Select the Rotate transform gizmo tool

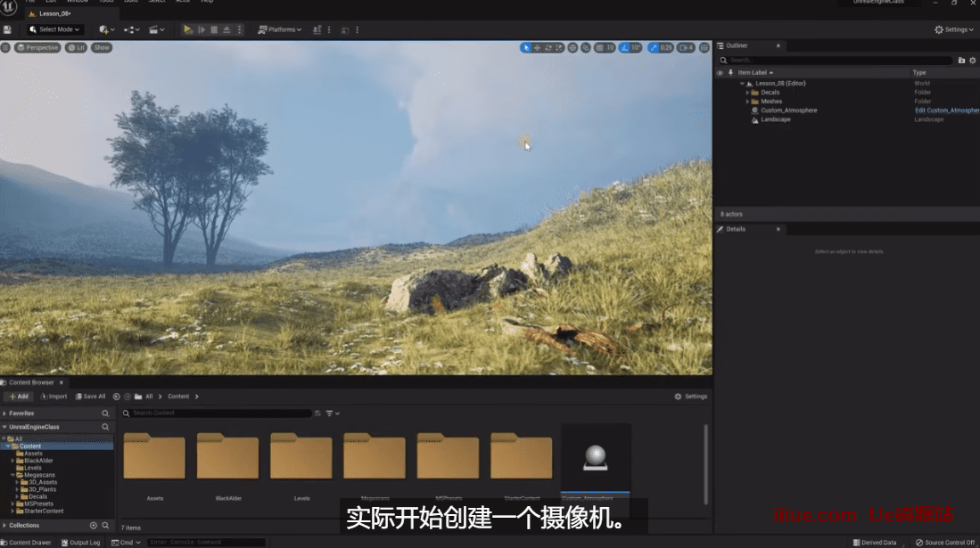tap(548, 48)
